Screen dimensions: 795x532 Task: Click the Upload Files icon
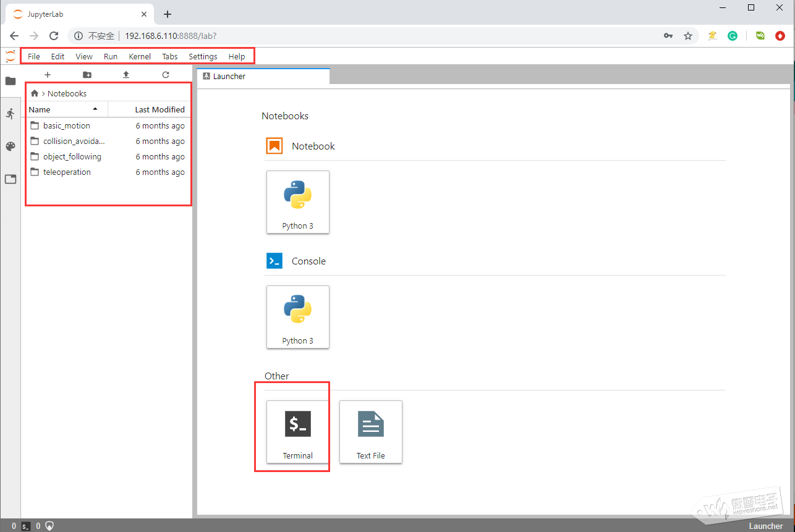tap(126, 75)
